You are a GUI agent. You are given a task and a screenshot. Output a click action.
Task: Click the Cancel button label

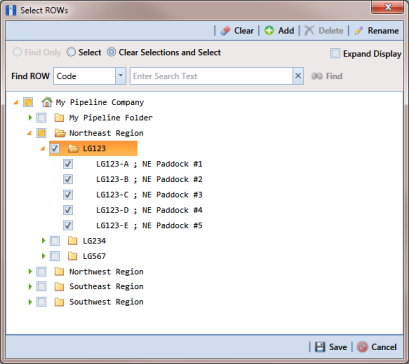click(x=384, y=347)
